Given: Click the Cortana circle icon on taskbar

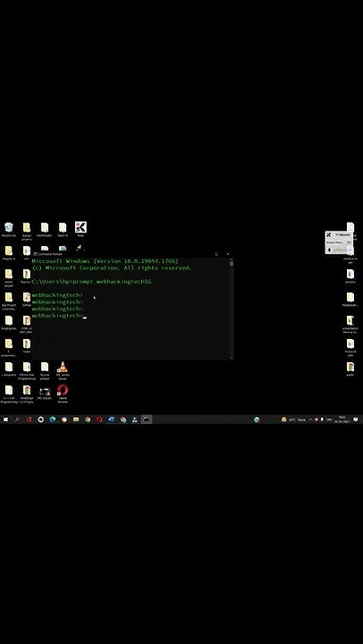Looking at the screenshot, I should (x=40, y=419).
